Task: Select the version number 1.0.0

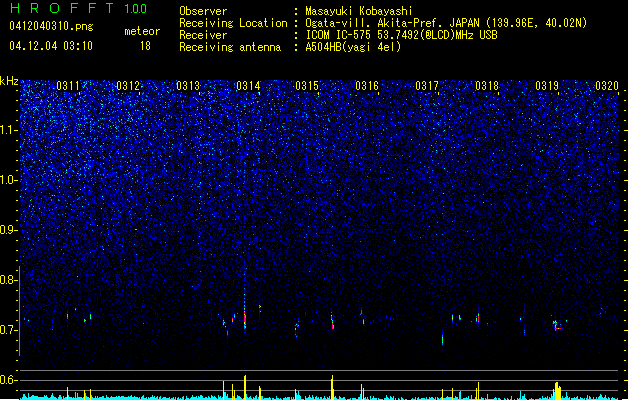Action: [135, 9]
